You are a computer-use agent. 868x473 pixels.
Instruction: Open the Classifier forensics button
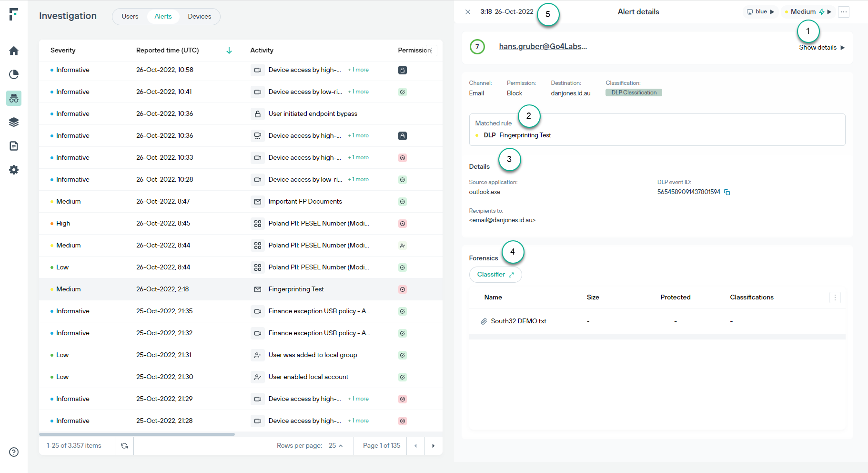(x=495, y=275)
